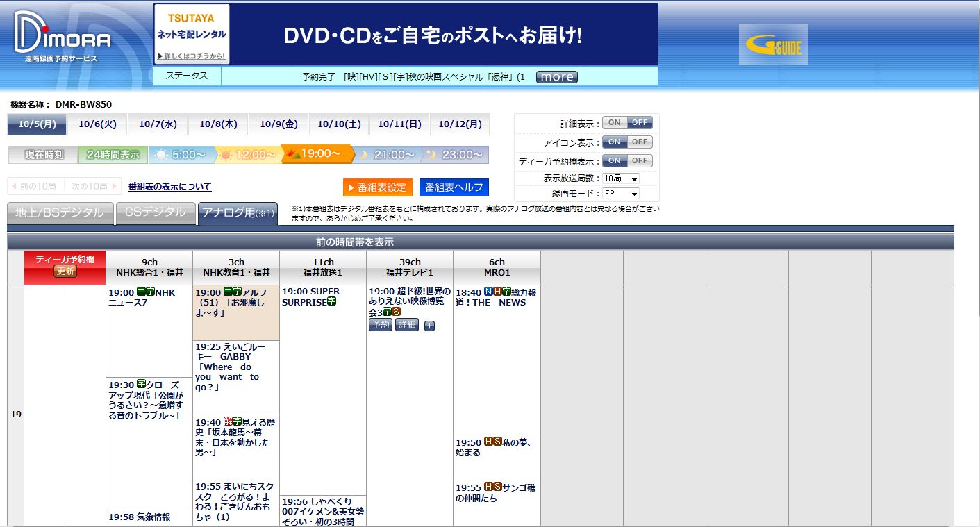
Task: Jump to 現在時刻 current time
Action: (43, 155)
